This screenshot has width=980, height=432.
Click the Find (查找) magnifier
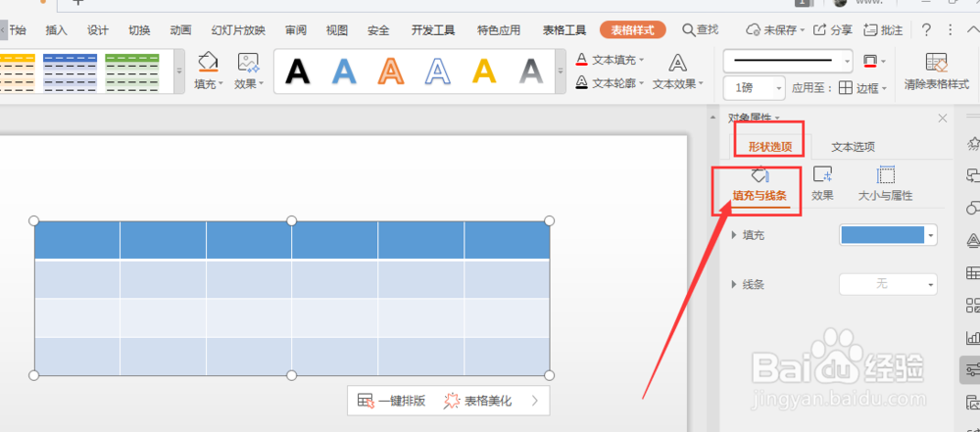pyautogui.click(x=688, y=29)
